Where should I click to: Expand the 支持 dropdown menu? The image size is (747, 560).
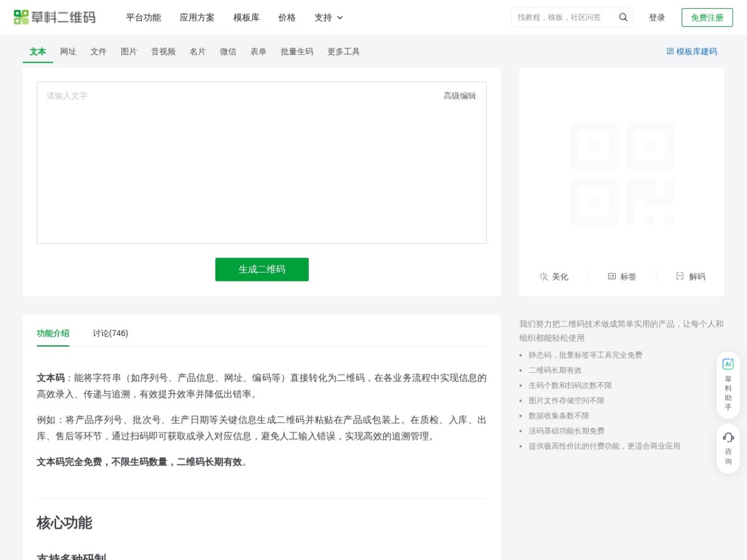point(329,17)
